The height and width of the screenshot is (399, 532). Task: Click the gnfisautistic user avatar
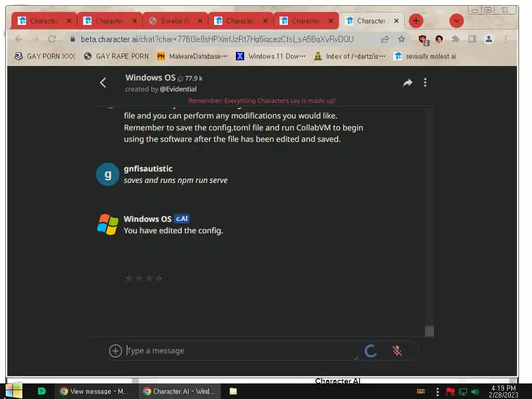tap(108, 175)
